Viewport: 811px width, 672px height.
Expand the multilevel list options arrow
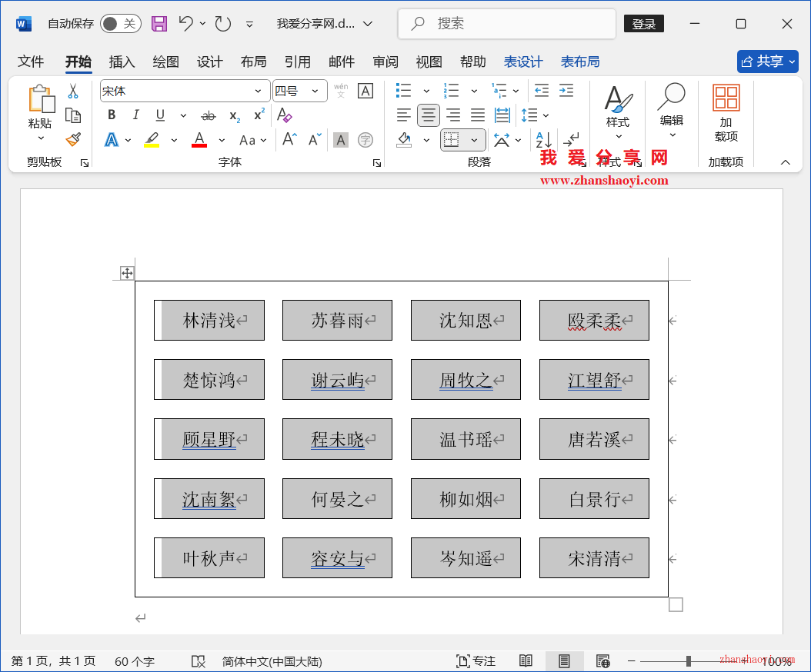click(x=516, y=91)
